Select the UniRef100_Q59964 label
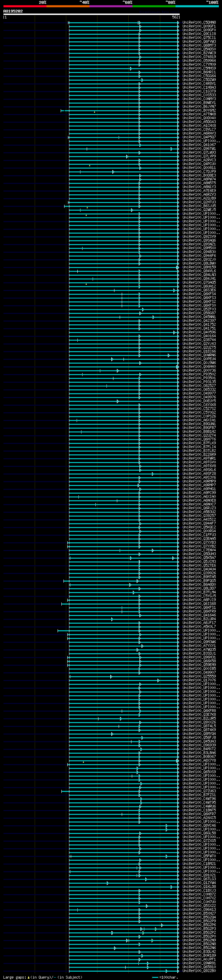This screenshot has height=980, width=222. 199,60
